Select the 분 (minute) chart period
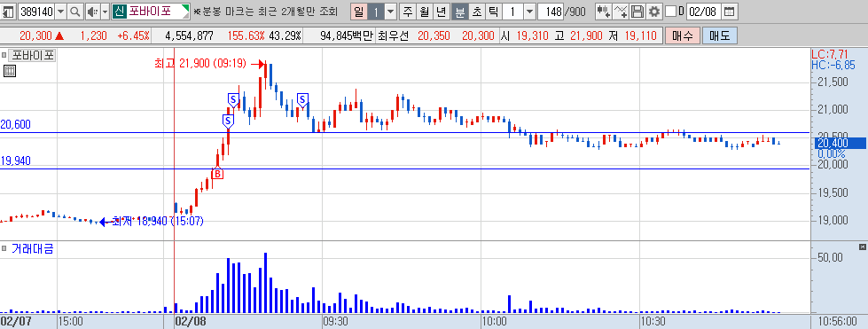This screenshot has width=868, height=329. (459, 11)
